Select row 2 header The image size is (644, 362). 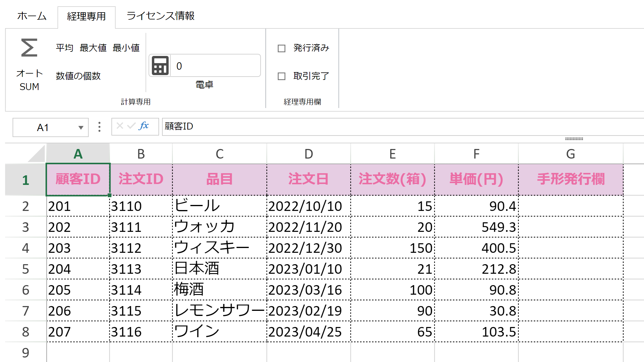click(26, 206)
